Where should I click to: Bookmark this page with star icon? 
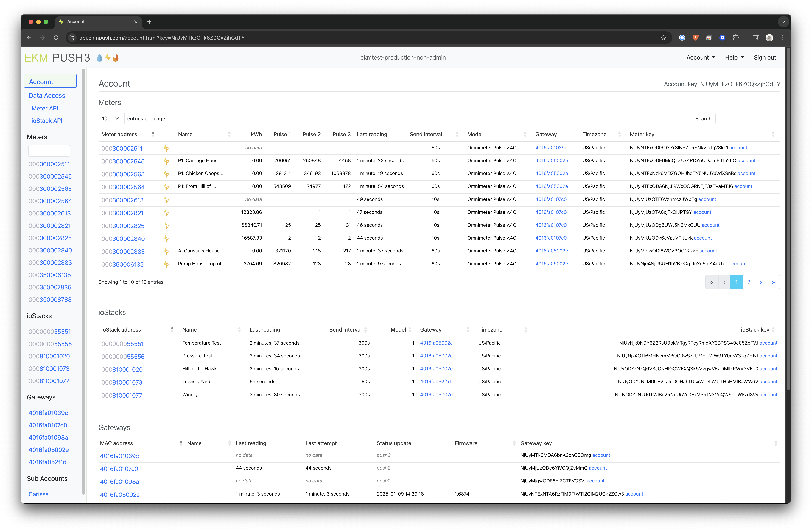[x=663, y=38]
